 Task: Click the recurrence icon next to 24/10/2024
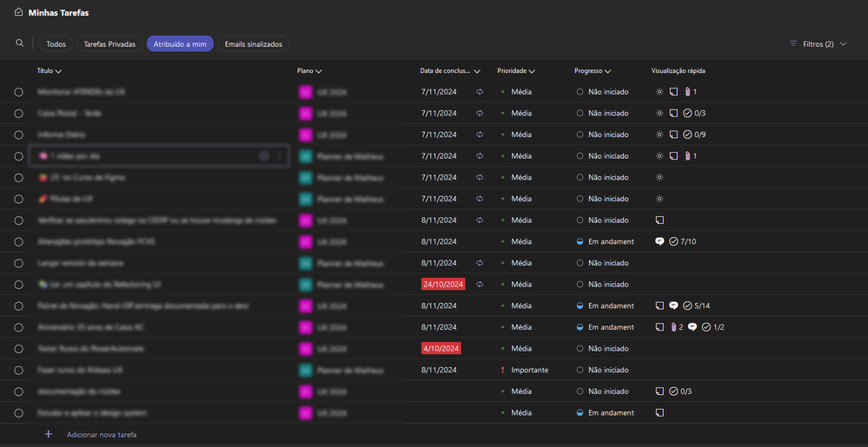479,284
